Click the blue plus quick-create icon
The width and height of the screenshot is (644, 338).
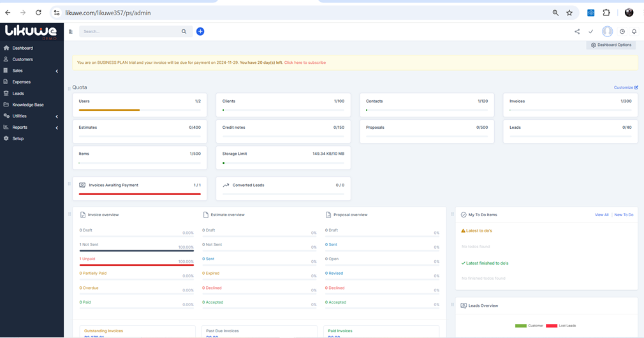(x=200, y=31)
